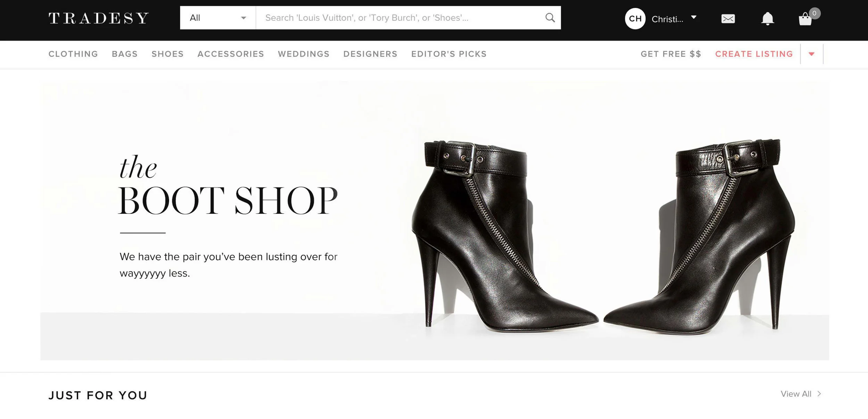The image size is (868, 419).
Task: Open the Clothing menu
Action: click(73, 54)
